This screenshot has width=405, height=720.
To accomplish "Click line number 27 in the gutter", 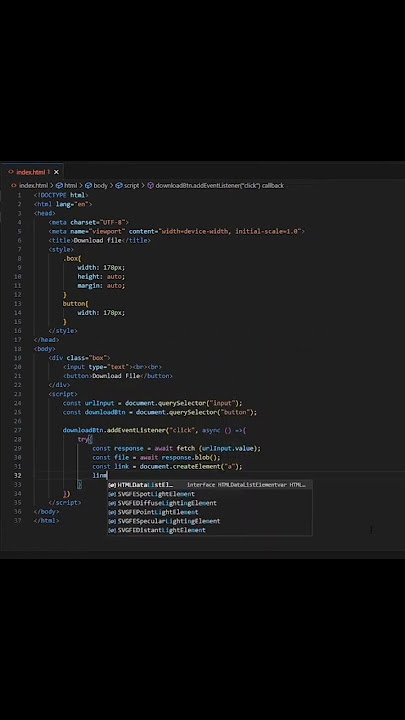I will [17, 430].
